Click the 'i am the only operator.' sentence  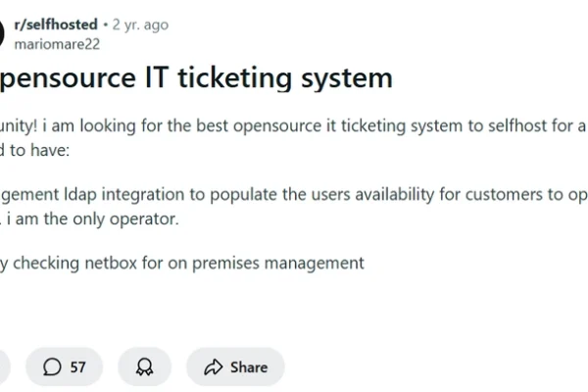pos(93,219)
